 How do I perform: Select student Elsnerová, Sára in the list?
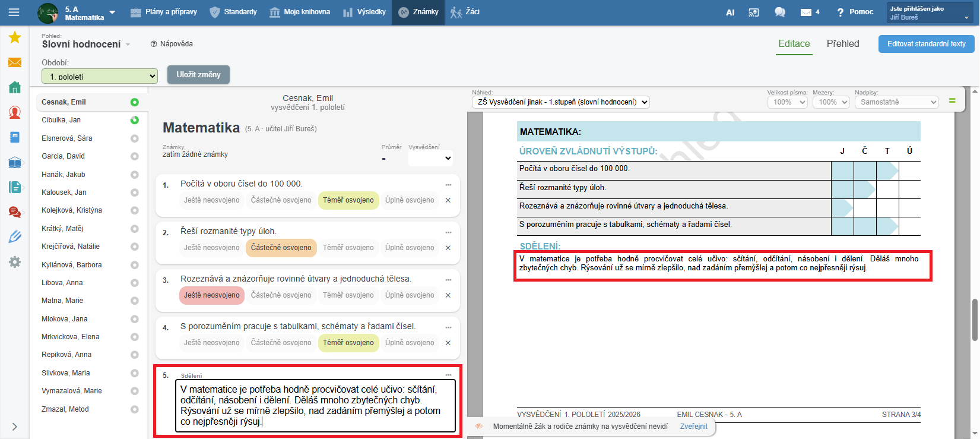66,138
